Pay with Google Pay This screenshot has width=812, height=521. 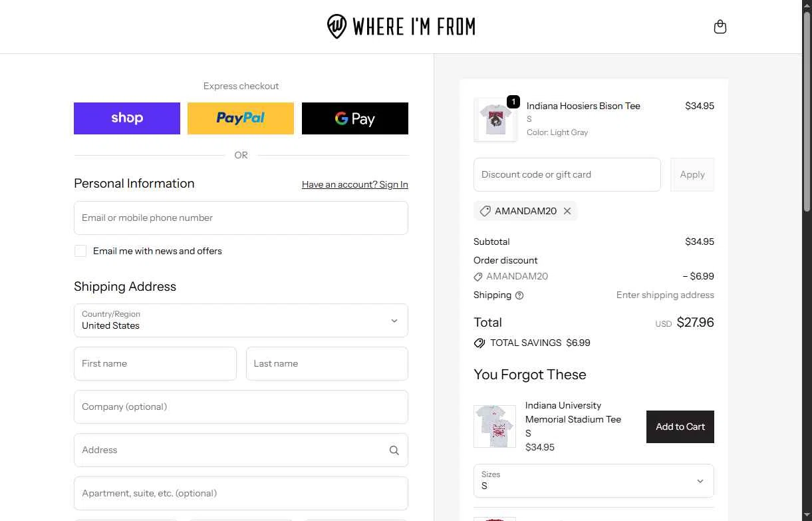(x=355, y=118)
